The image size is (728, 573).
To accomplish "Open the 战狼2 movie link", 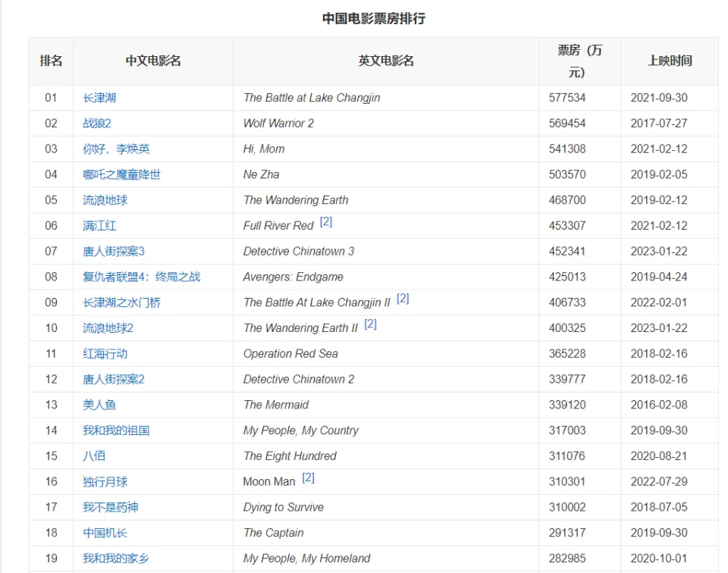I will coord(97,124).
